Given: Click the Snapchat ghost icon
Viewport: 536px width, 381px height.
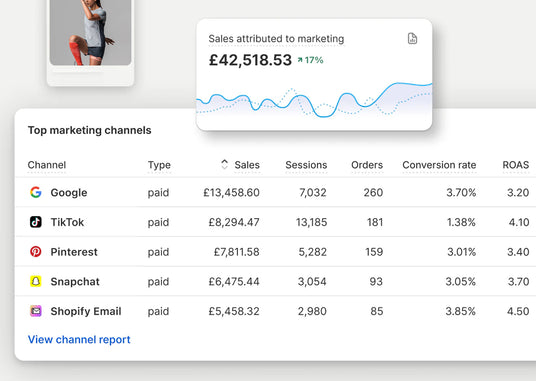Looking at the screenshot, I should [x=36, y=282].
